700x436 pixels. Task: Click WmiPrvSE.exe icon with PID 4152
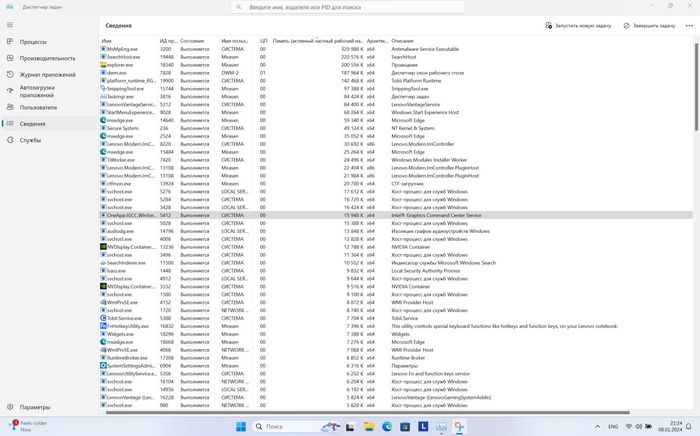[103, 302]
